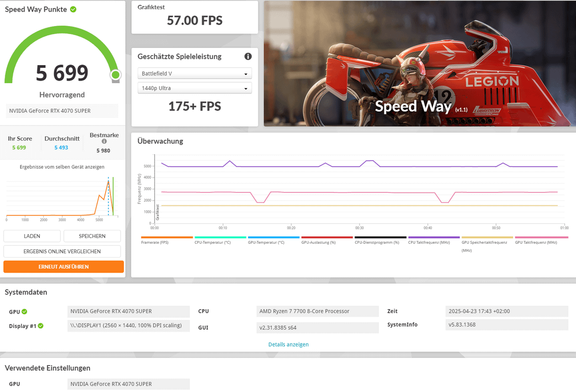Viewport: 576px width, 392px height.
Task: Click the Verwendete Einstellungen heading
Action: (x=47, y=368)
